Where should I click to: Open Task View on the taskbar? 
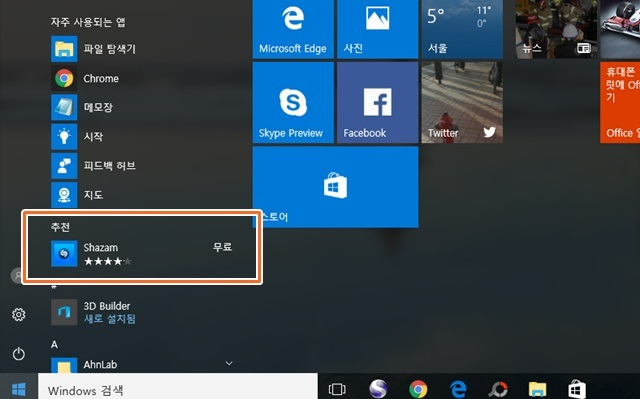337,389
